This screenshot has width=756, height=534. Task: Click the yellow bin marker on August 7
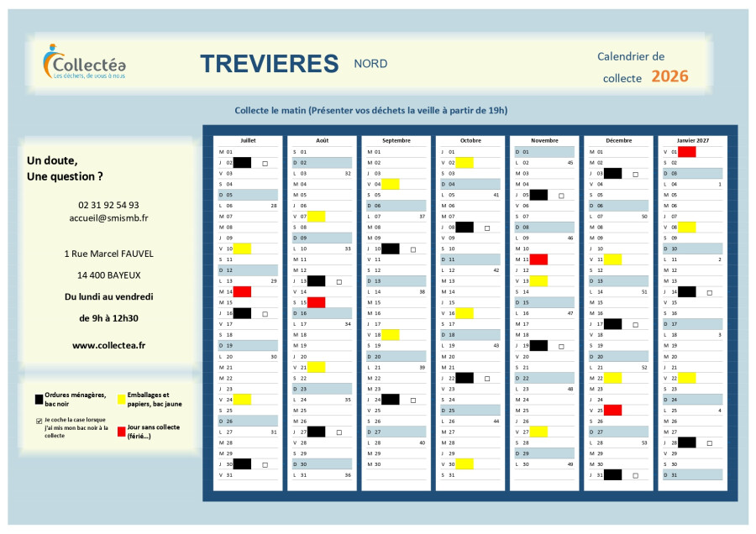point(316,216)
